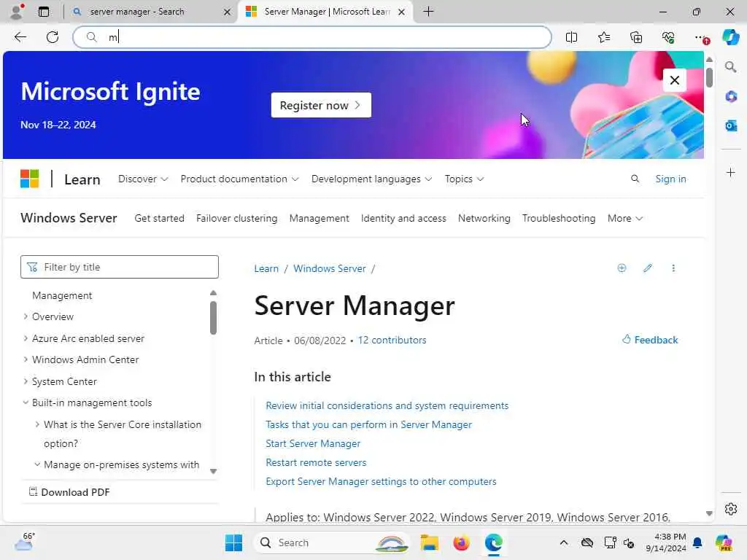
Task: Expand Overview tree node
Action: (x=26, y=316)
